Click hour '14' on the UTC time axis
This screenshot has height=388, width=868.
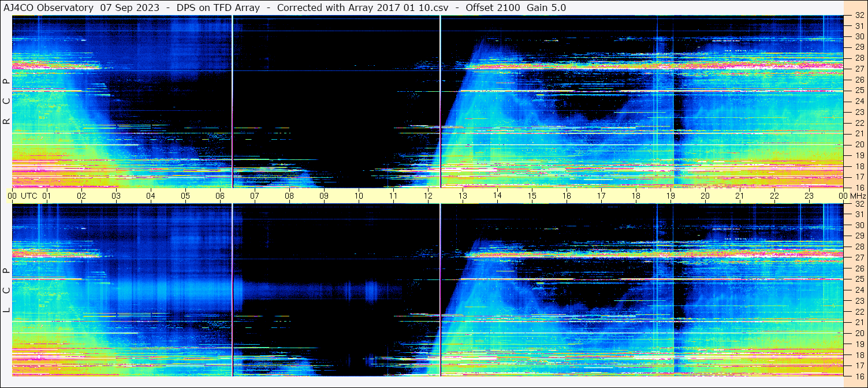497,196
